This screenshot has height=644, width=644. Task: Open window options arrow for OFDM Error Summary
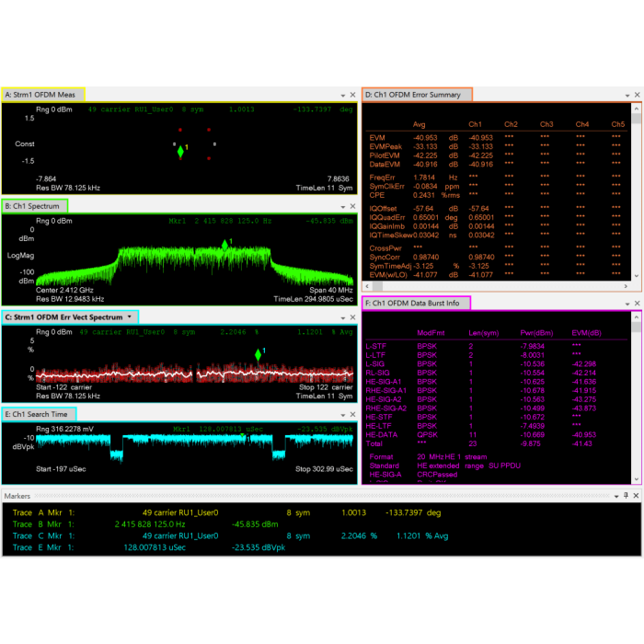(625, 95)
